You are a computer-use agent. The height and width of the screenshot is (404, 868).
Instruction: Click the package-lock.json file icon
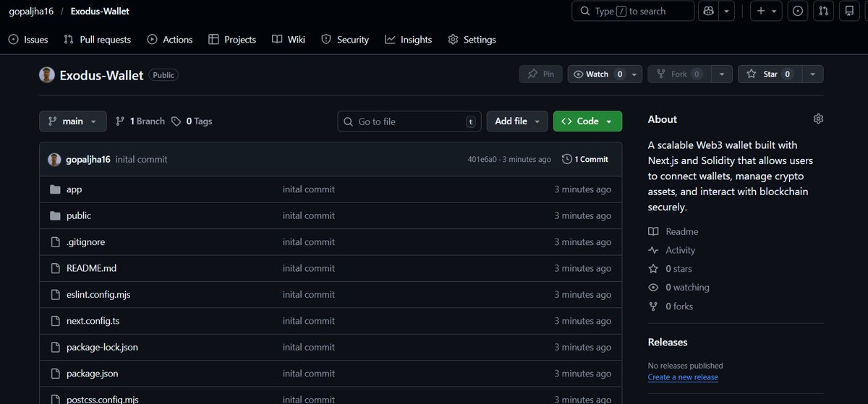(55, 347)
